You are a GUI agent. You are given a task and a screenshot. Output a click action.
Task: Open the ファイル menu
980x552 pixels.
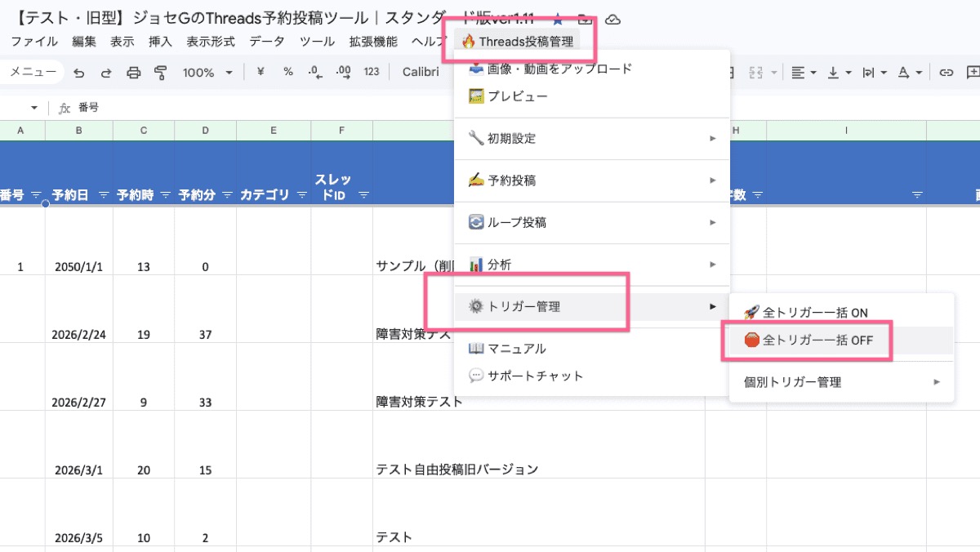pos(34,42)
